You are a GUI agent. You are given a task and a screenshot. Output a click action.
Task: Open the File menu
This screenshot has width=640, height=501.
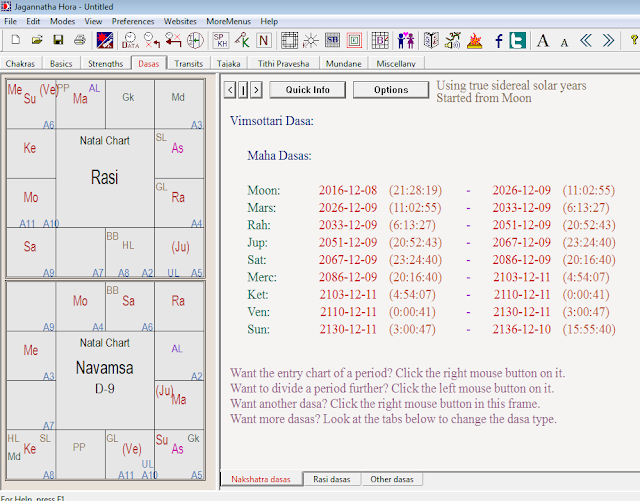click(x=10, y=21)
